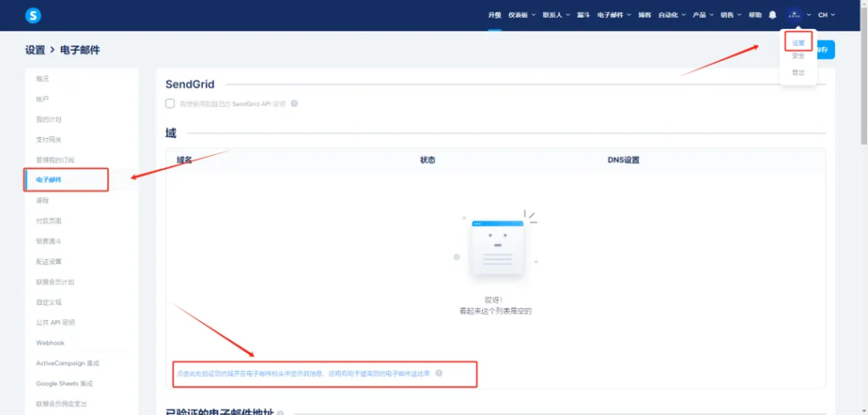Click help icon beside SendGrid API key option
This screenshot has width=868, height=415.
tap(294, 103)
